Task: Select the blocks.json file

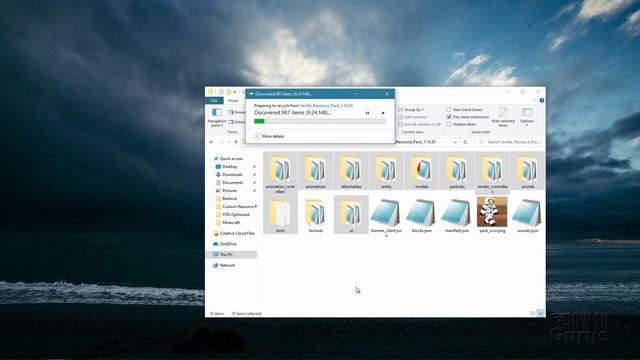Action: (x=422, y=215)
